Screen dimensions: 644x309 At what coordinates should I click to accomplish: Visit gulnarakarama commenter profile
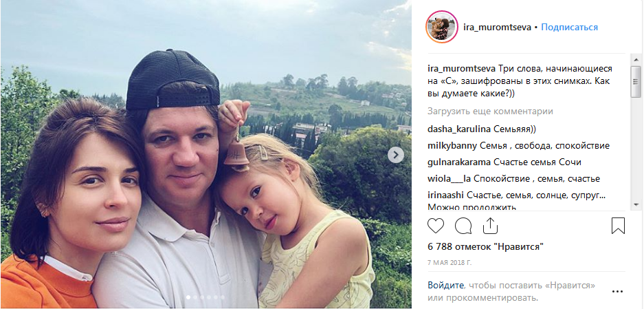[459, 162]
